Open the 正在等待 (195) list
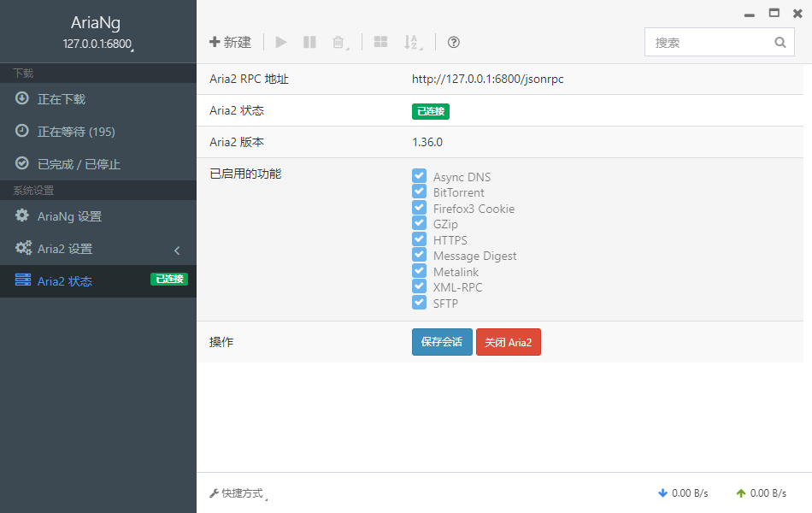The height and width of the screenshot is (513, 812). point(75,132)
